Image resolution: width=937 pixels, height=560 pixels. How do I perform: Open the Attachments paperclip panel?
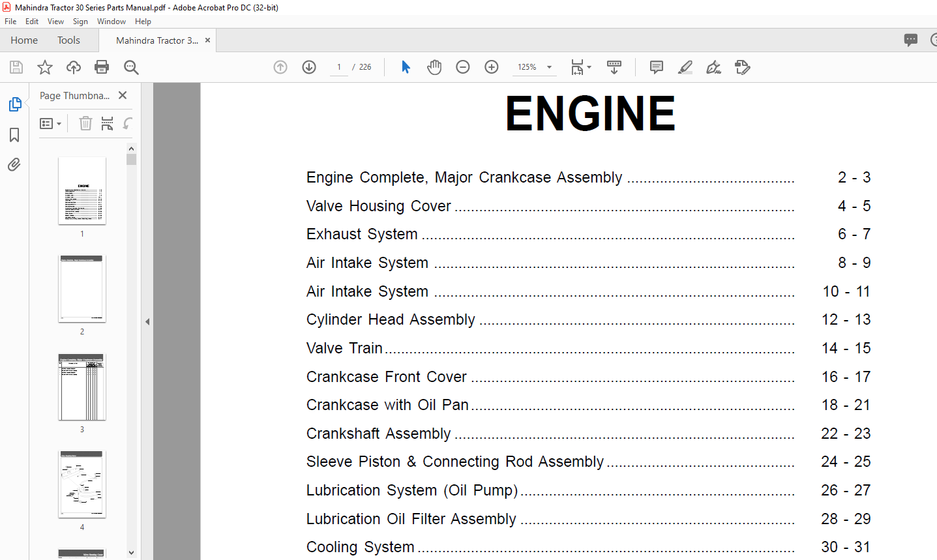pos(14,164)
